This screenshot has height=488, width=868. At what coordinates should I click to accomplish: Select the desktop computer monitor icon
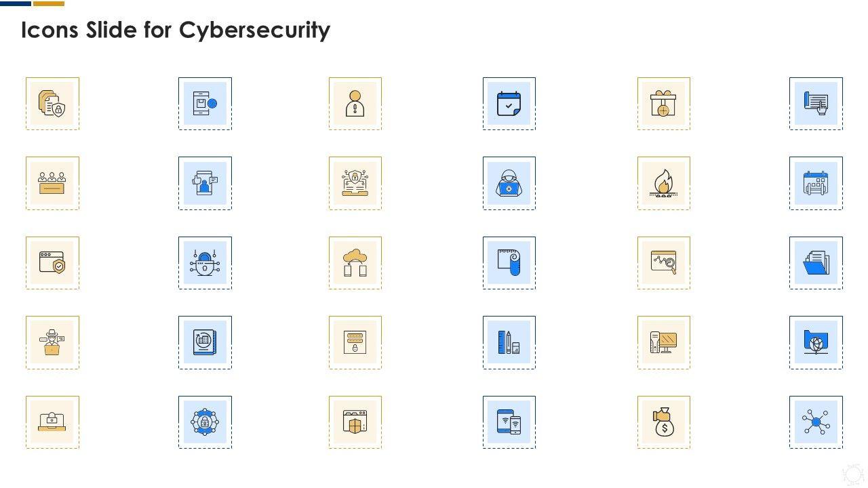pyautogui.click(x=663, y=342)
